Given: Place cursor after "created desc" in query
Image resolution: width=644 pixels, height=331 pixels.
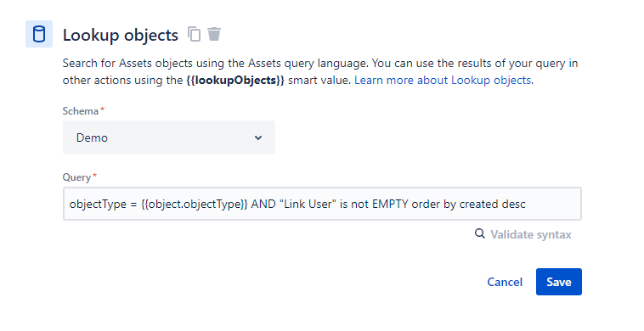Looking at the screenshot, I should [x=527, y=204].
